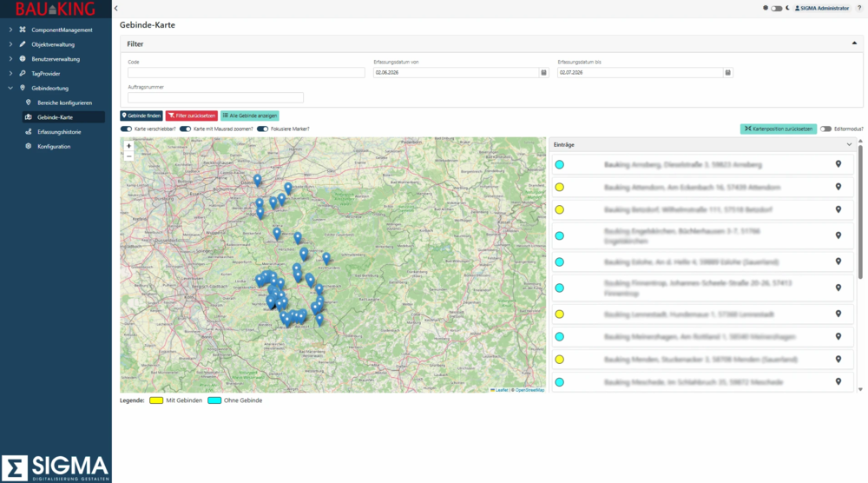
Task: Click the Bereiche konfigurieren pin icon
Action: point(29,103)
